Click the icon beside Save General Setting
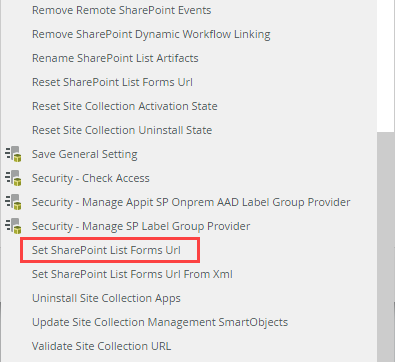395x362 pixels. 13,154
